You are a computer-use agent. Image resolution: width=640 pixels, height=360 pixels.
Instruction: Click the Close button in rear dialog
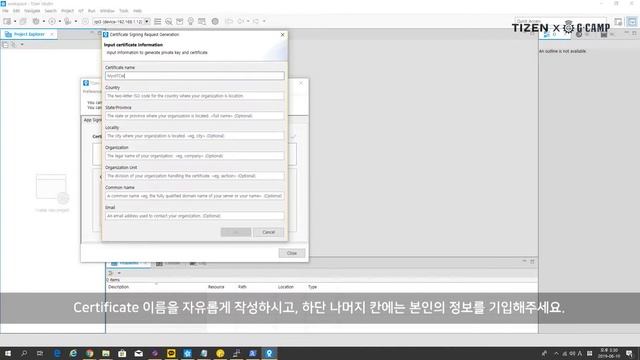pos(292,253)
